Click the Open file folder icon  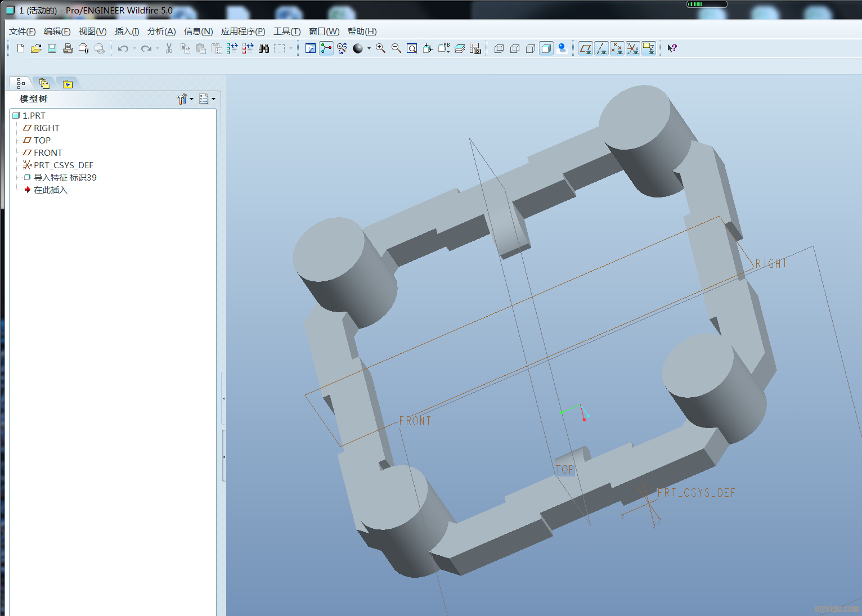click(x=36, y=48)
